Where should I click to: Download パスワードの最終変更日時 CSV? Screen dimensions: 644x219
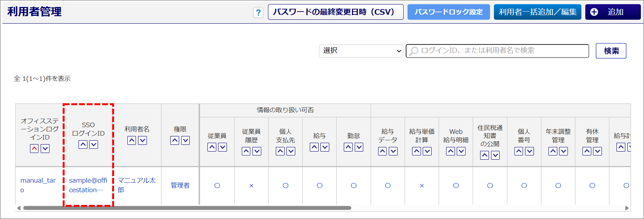pos(335,12)
